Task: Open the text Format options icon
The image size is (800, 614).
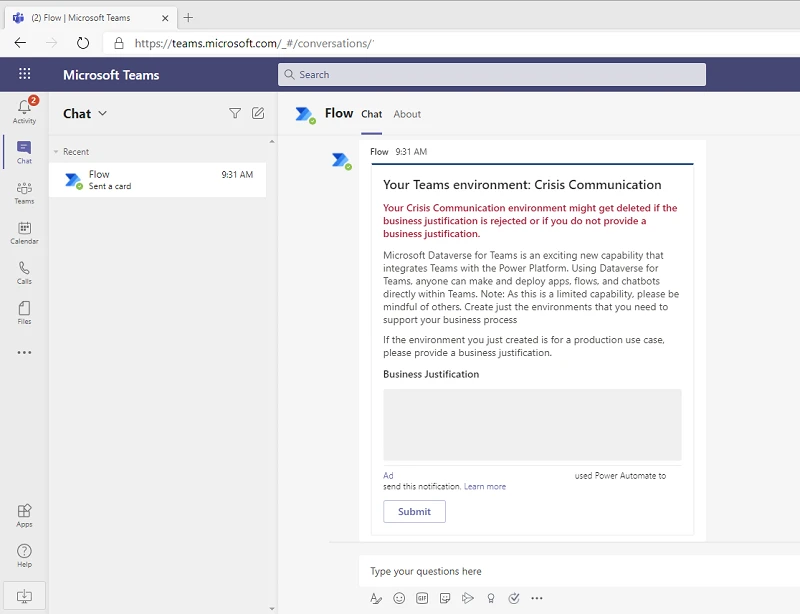Action: [376, 598]
